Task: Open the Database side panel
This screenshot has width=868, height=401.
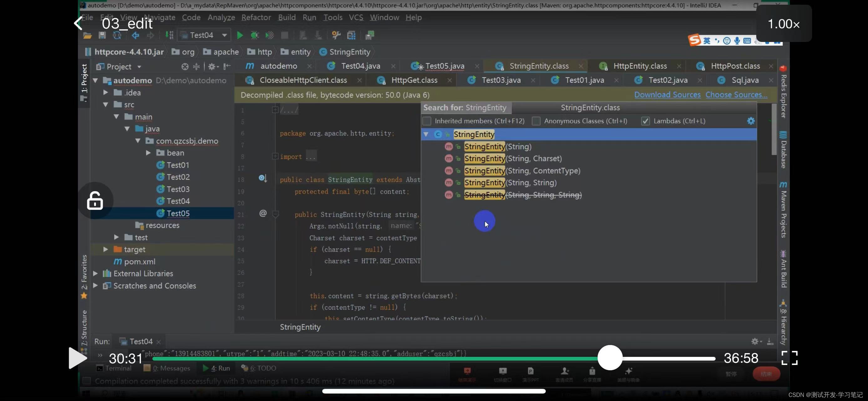Action: pos(784,150)
